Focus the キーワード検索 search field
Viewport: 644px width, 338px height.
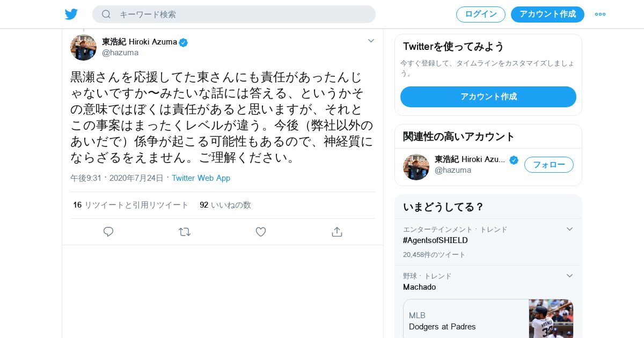point(241,14)
